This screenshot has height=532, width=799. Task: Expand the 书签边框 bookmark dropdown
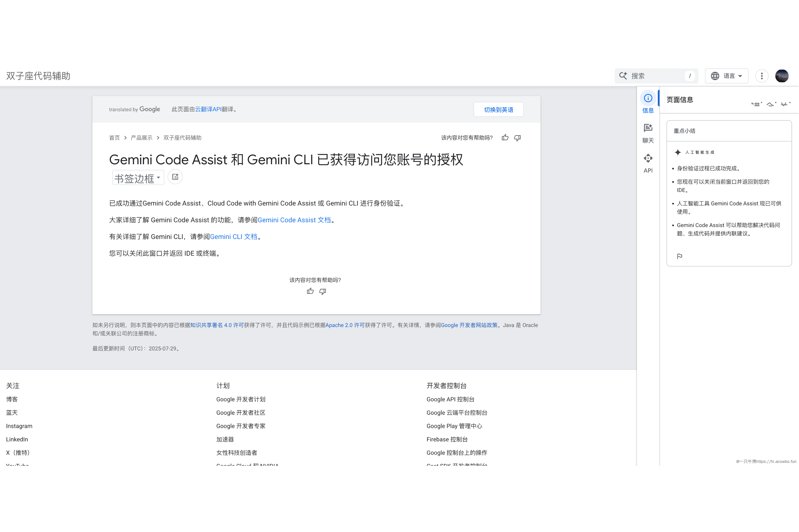(x=138, y=178)
